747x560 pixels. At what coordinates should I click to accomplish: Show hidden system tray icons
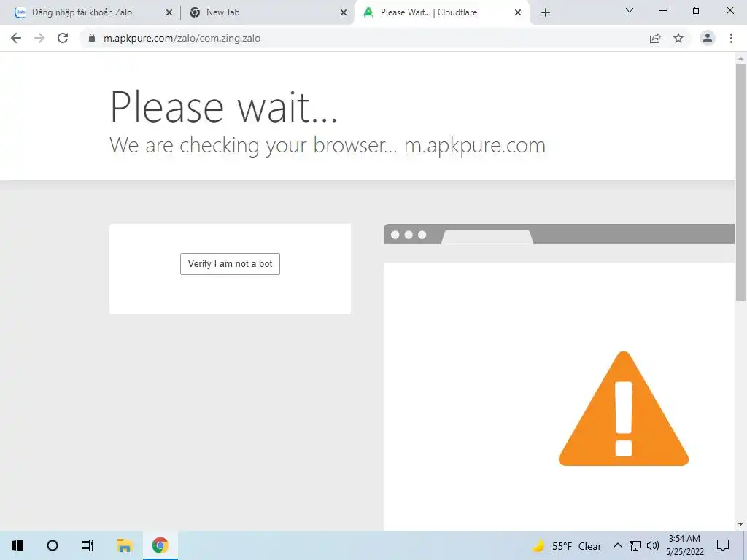point(617,545)
